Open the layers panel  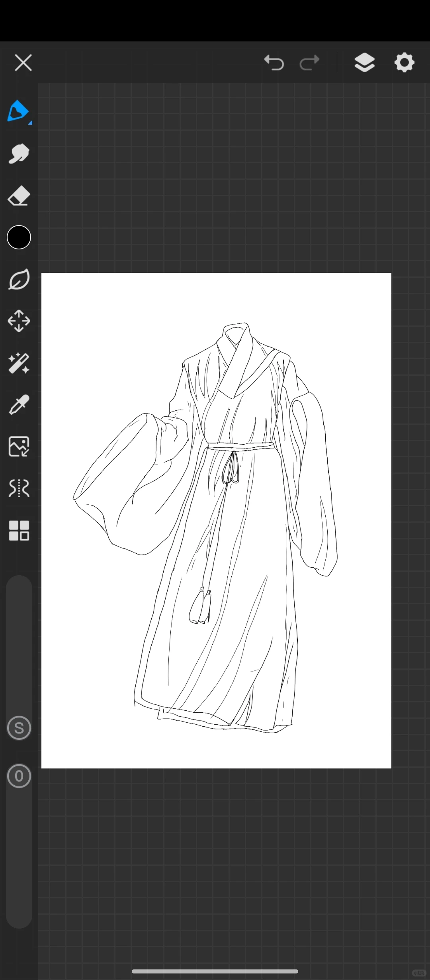tap(364, 63)
